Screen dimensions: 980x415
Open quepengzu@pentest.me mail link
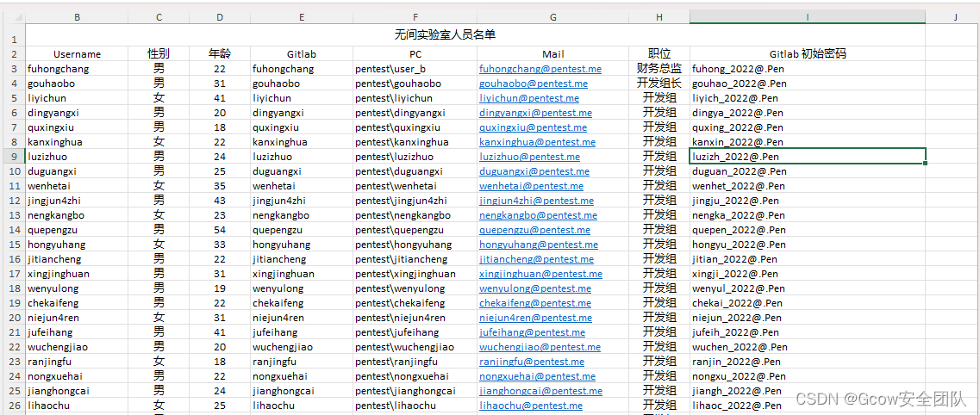[x=534, y=230]
